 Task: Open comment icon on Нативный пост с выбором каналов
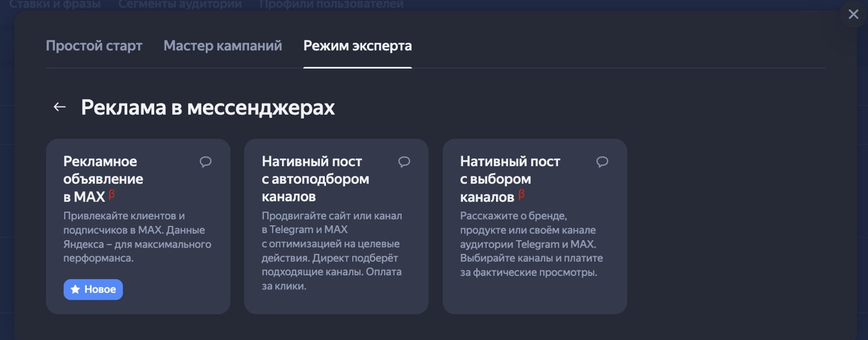tap(602, 162)
